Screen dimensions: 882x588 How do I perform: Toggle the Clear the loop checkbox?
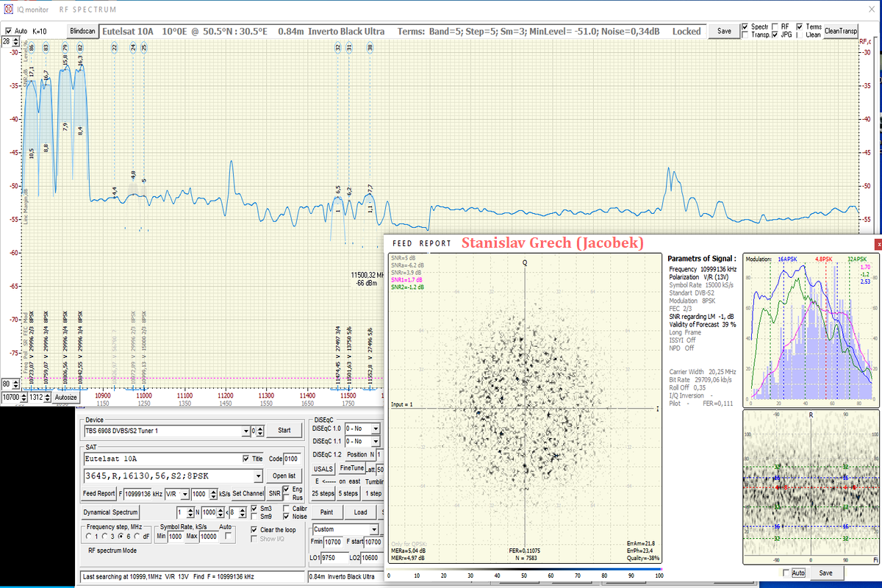(x=255, y=530)
